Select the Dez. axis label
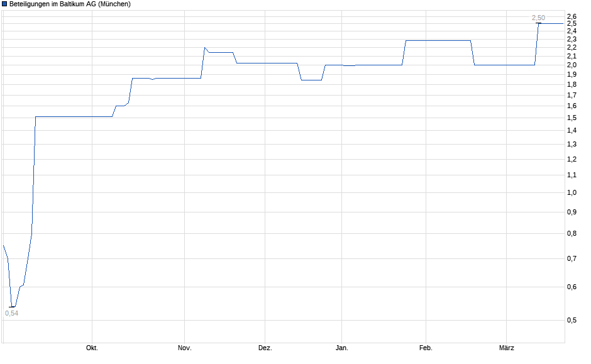Viewport: 591px width, 364px height. click(265, 346)
